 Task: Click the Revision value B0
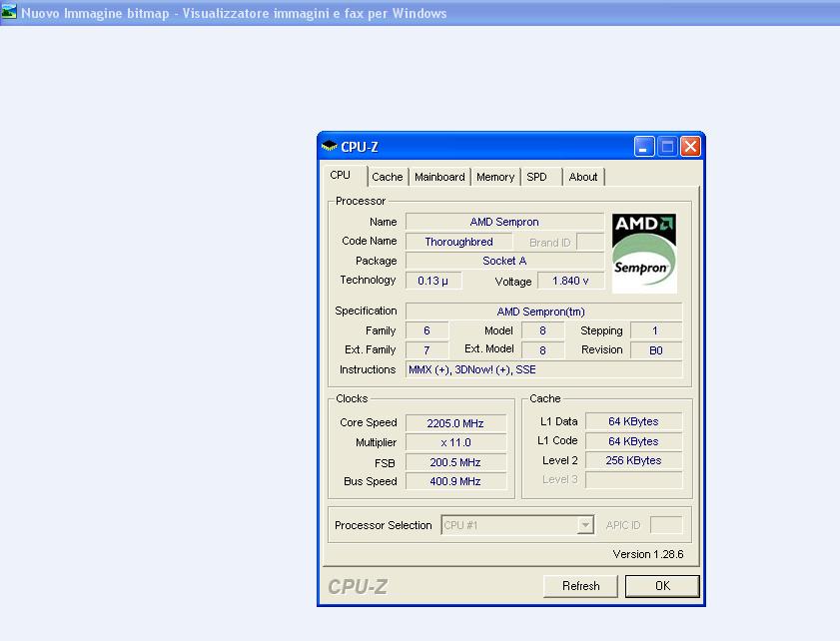(x=656, y=350)
